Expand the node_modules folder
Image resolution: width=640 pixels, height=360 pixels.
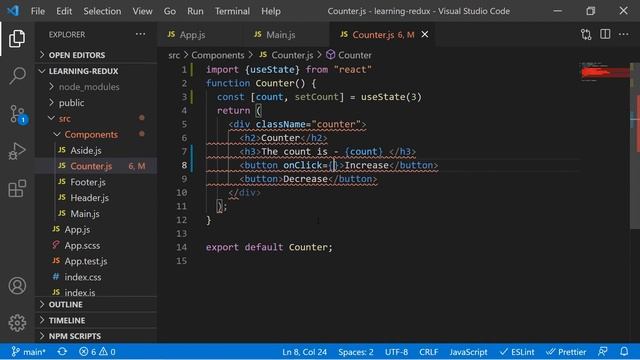click(x=96, y=87)
